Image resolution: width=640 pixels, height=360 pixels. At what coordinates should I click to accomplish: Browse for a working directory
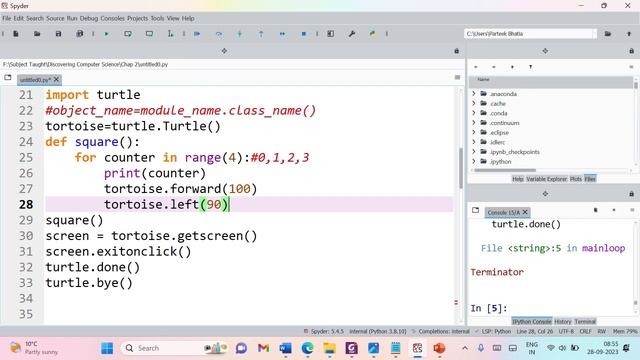608,34
